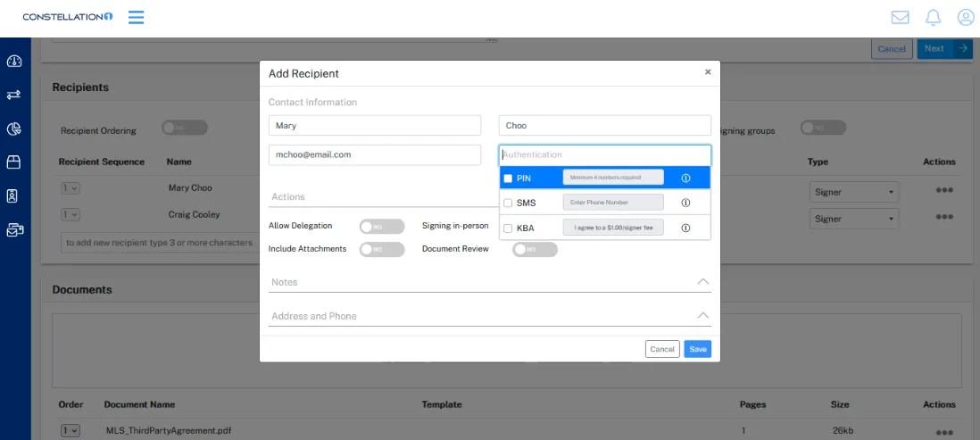Click the add new recipient search field
This screenshot has width=980, height=440.
[x=160, y=243]
